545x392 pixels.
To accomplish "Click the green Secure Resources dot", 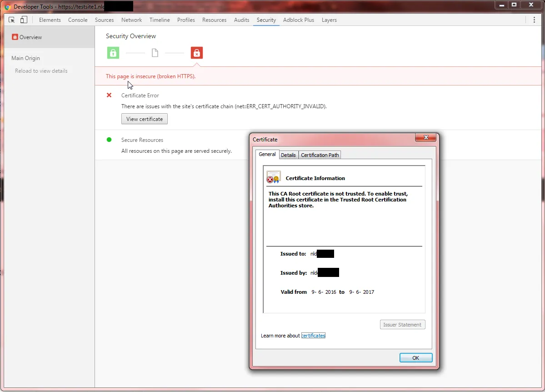I will point(109,140).
